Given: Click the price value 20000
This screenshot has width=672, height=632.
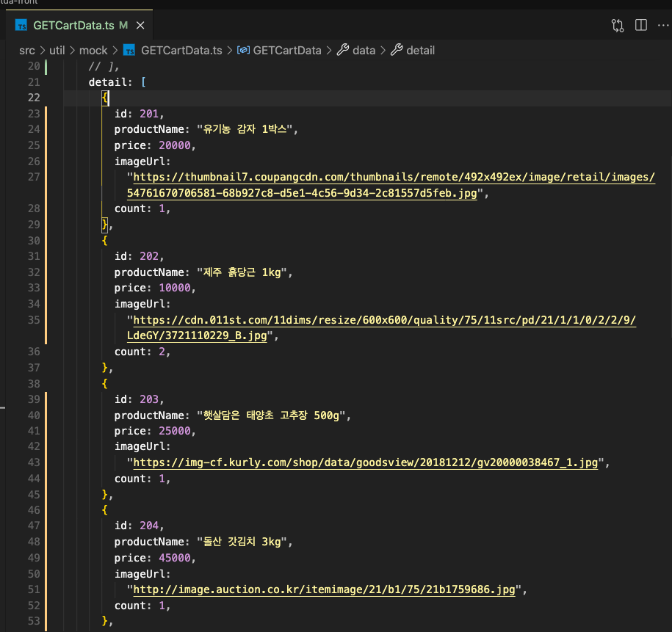Looking at the screenshot, I should [175, 145].
